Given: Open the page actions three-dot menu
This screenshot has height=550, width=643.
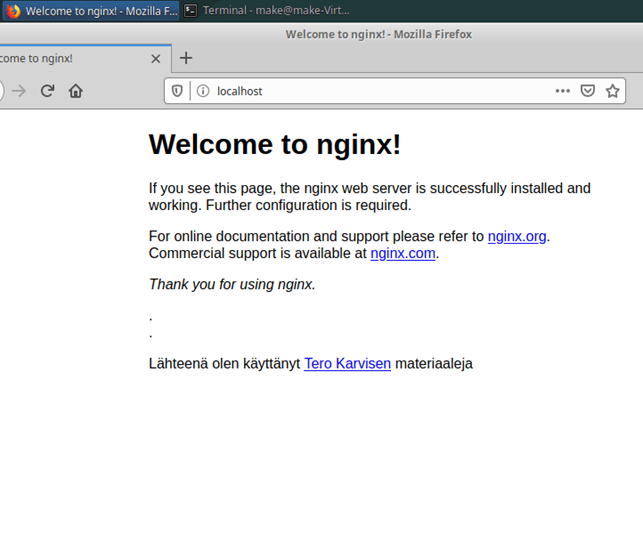Looking at the screenshot, I should [x=563, y=91].
